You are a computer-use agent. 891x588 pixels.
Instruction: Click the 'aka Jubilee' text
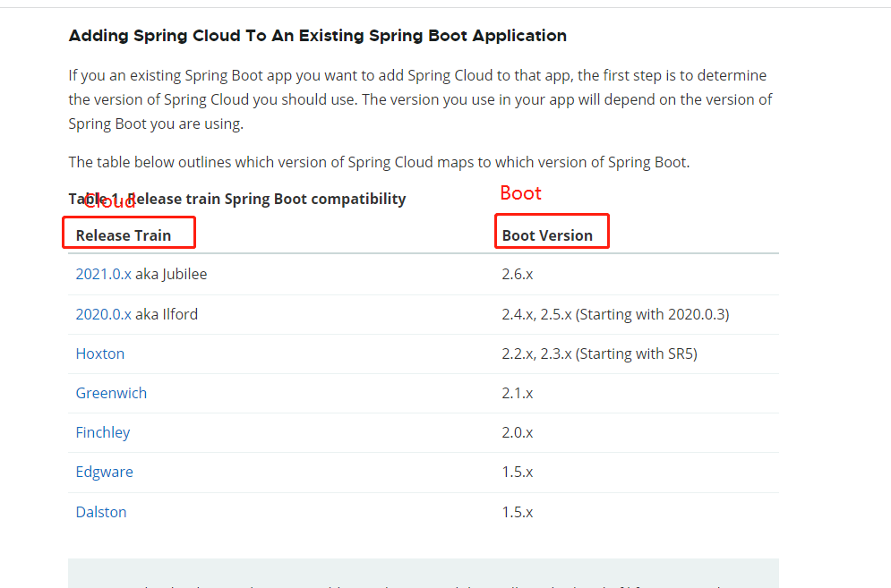tap(171, 274)
